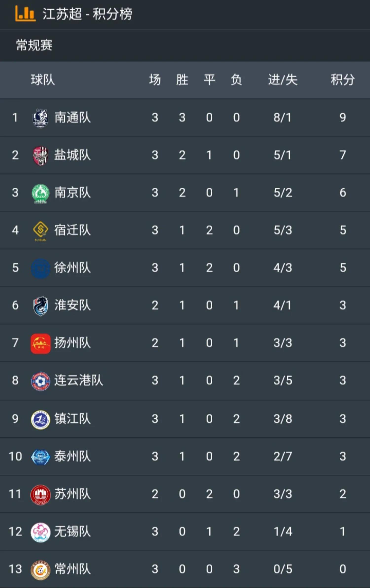Tap the pink 无锡队 team logo

(x=40, y=532)
